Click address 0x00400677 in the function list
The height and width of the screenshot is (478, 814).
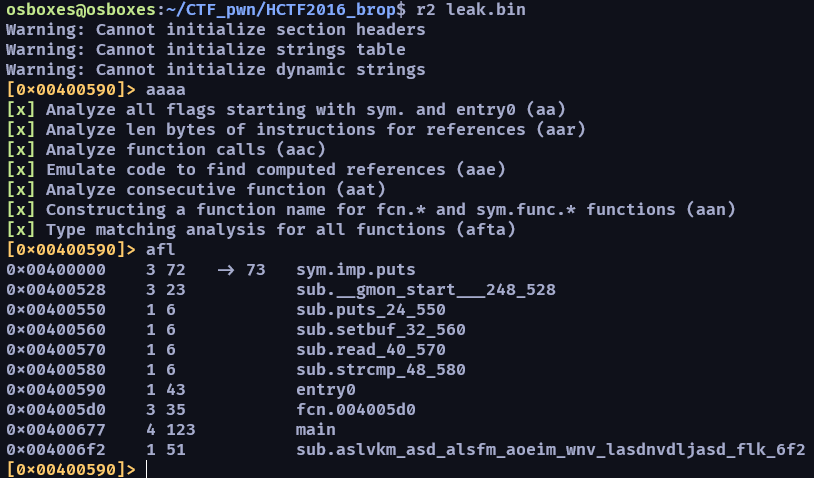56,430
